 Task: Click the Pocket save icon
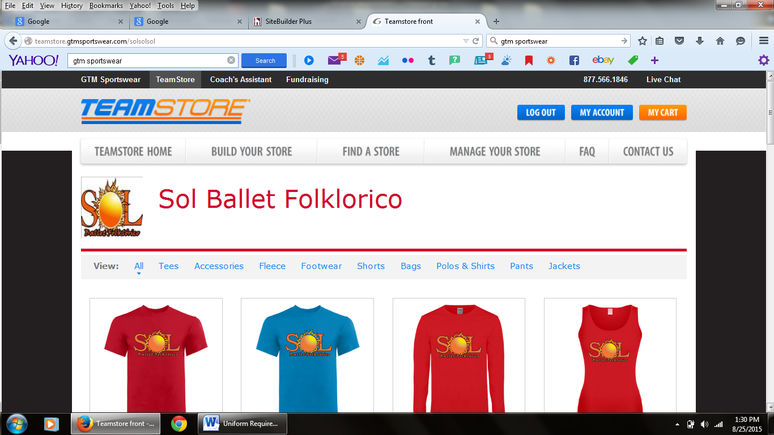pos(679,41)
